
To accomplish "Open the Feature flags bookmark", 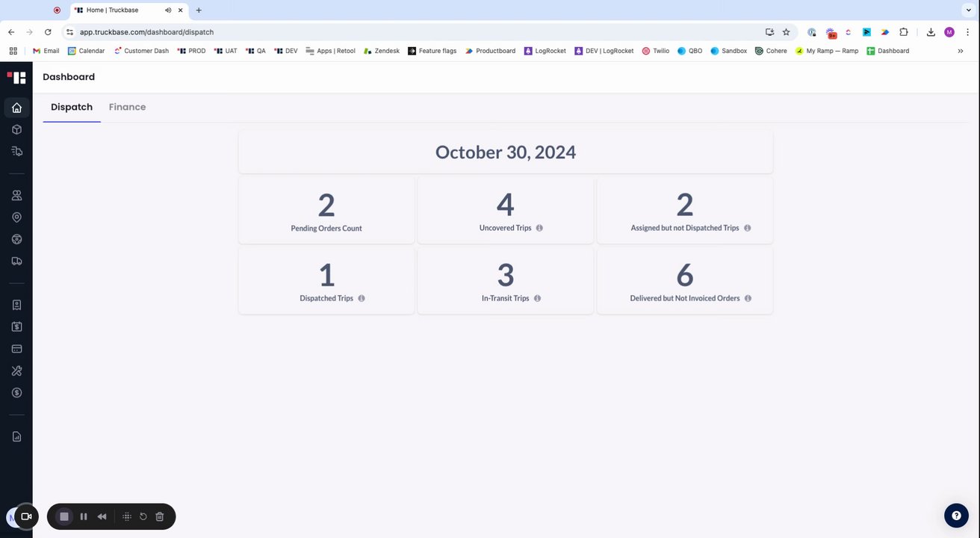I will pos(432,51).
